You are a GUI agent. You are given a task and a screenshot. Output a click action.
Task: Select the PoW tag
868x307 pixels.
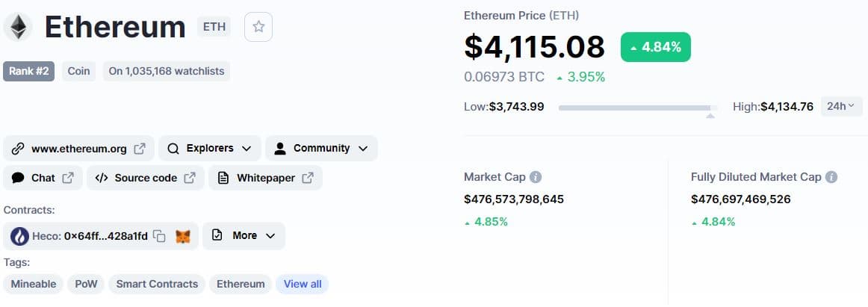(86, 284)
